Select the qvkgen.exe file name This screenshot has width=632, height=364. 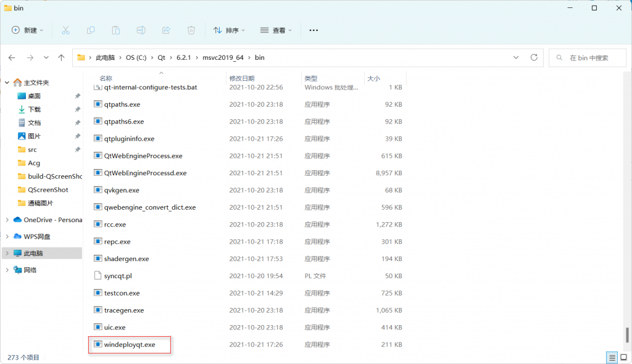122,190
